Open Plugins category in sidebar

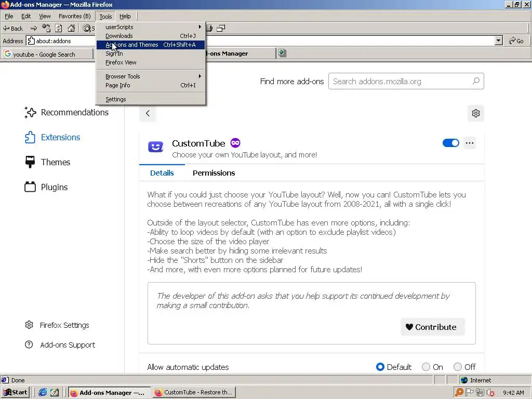tap(46, 187)
